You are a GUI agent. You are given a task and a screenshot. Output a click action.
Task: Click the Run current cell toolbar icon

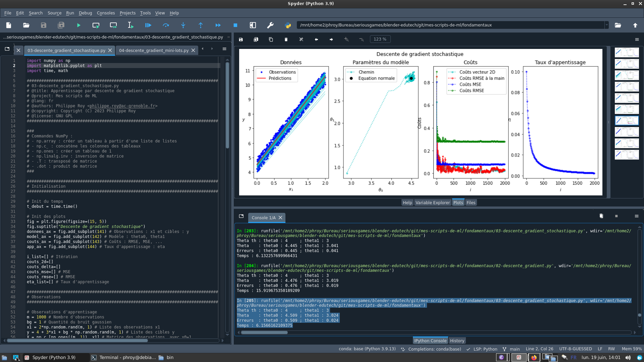click(96, 25)
